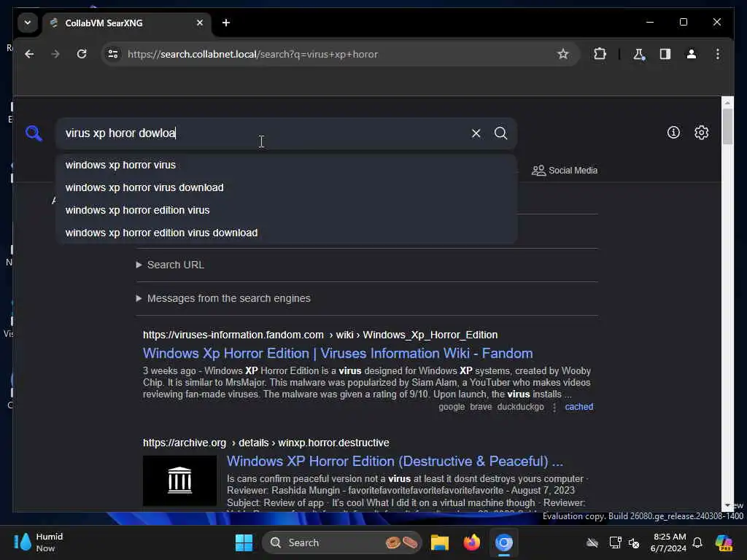
Task: Click the archive.org result URL
Action: [x=266, y=443]
